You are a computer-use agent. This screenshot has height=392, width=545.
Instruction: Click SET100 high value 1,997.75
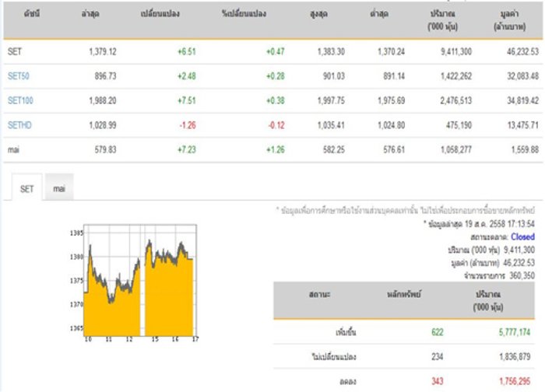pyautogui.click(x=331, y=100)
